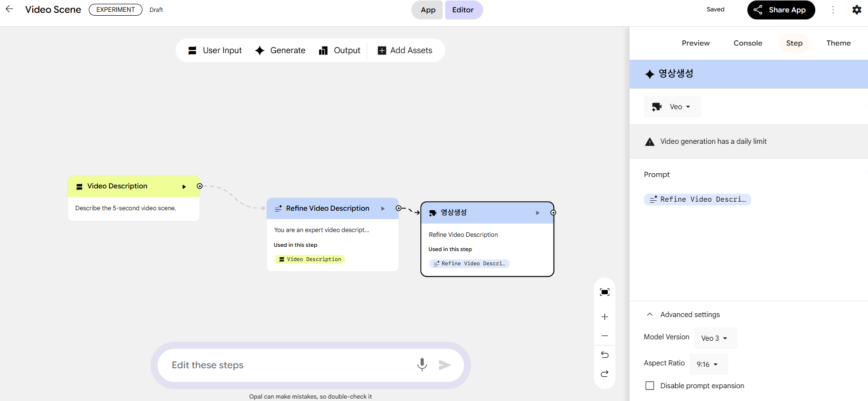This screenshot has width=868, height=401.
Task: Click the Draft status label
Action: point(156,10)
